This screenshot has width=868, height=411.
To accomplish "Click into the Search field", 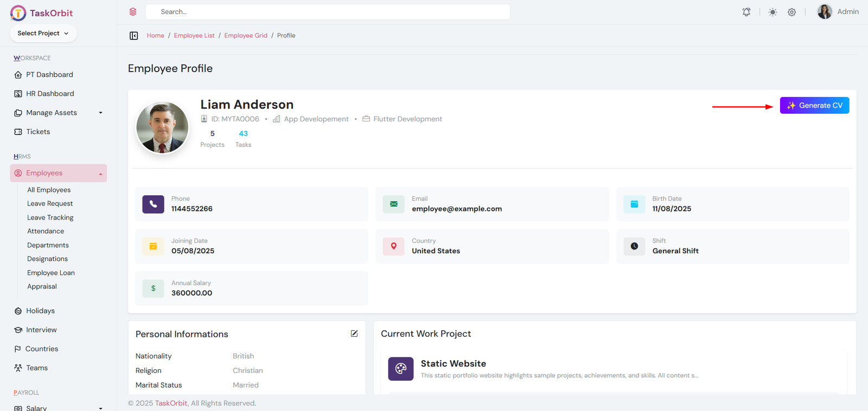I will 328,12.
